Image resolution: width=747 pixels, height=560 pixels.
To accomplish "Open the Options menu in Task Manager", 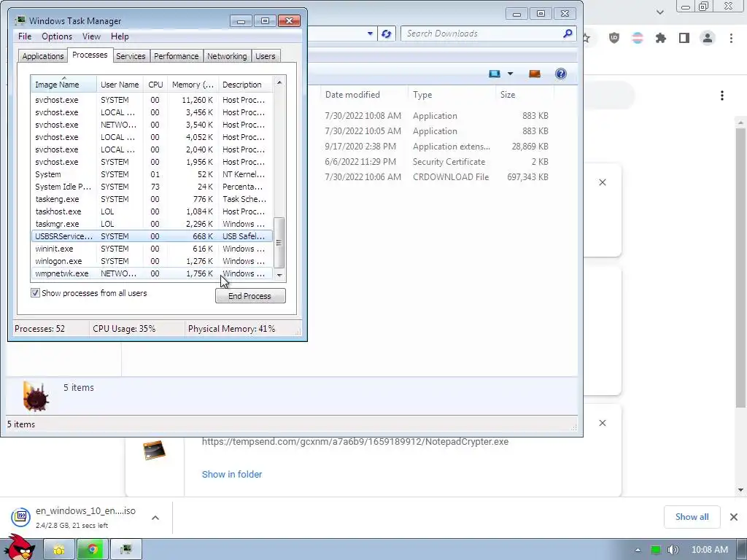I will tap(57, 36).
